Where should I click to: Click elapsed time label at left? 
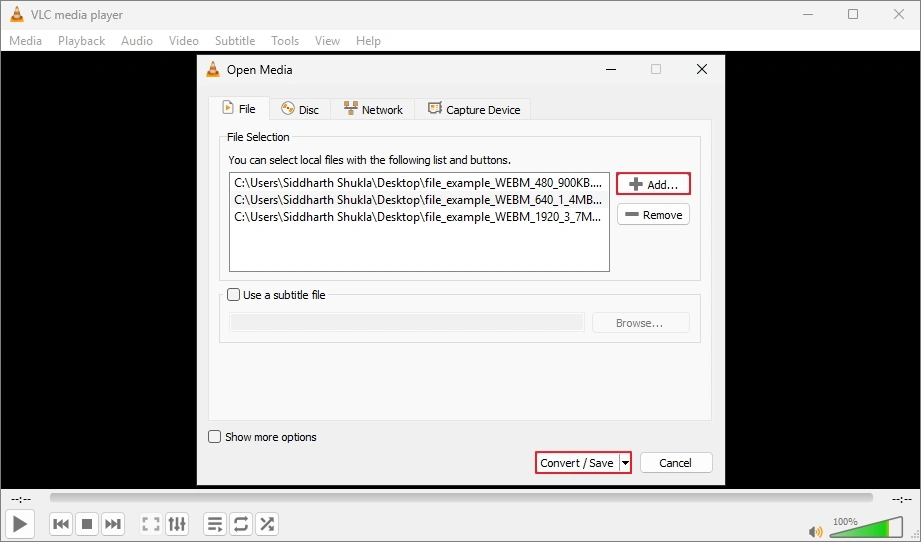click(21, 499)
